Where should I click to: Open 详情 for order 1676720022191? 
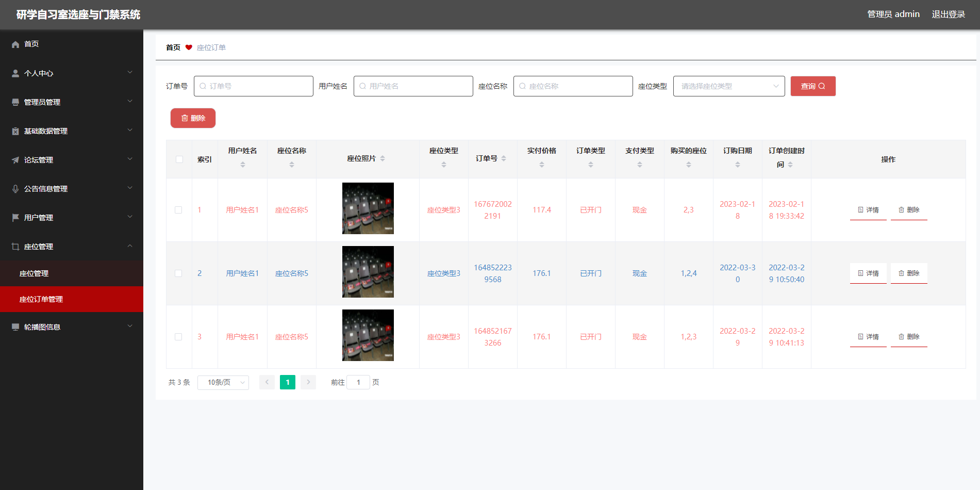click(x=868, y=210)
